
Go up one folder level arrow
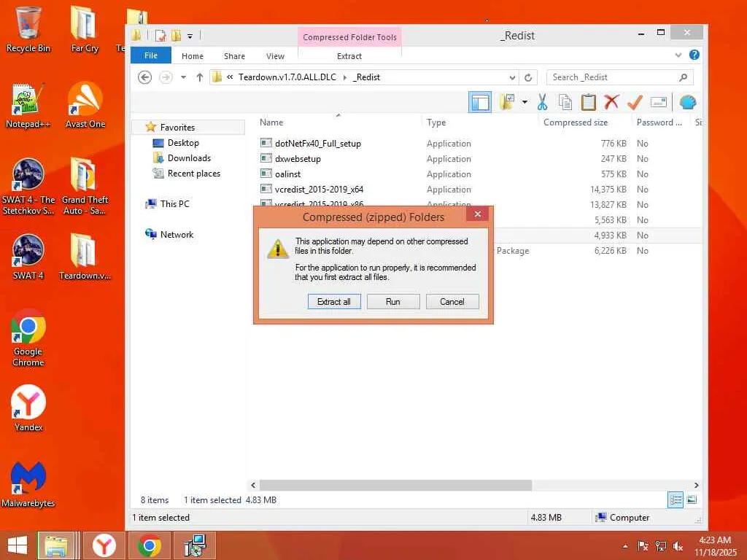(x=200, y=77)
